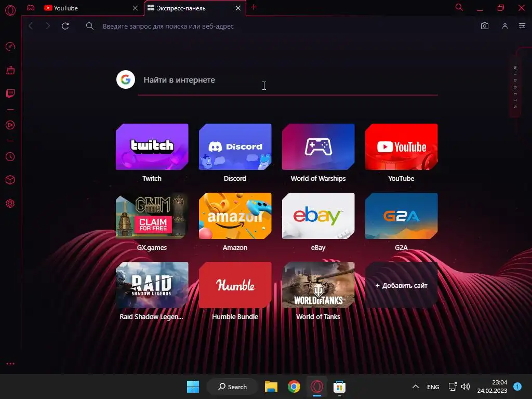The width and height of the screenshot is (532, 399).
Task: Open the Player icon in sidebar
Action: (x=10, y=125)
